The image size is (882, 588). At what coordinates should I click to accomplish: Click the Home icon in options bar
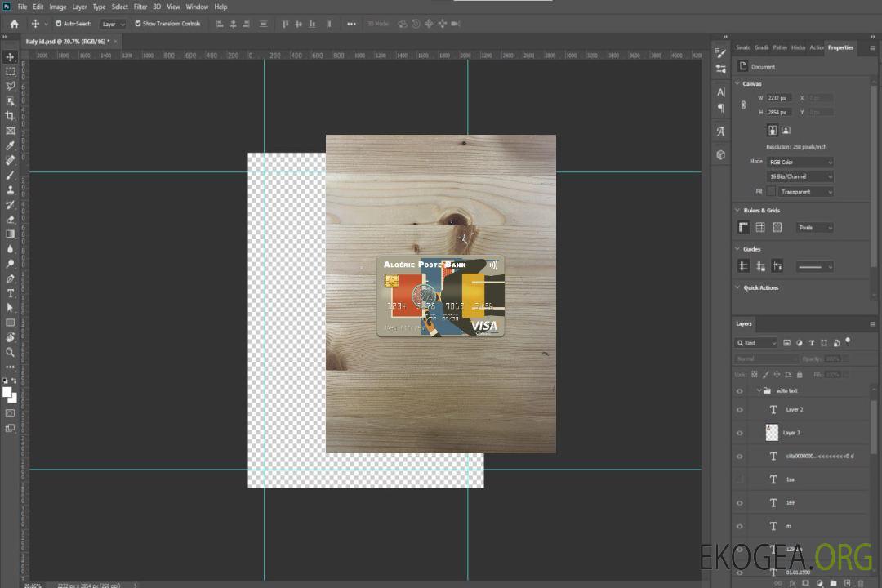(x=14, y=24)
